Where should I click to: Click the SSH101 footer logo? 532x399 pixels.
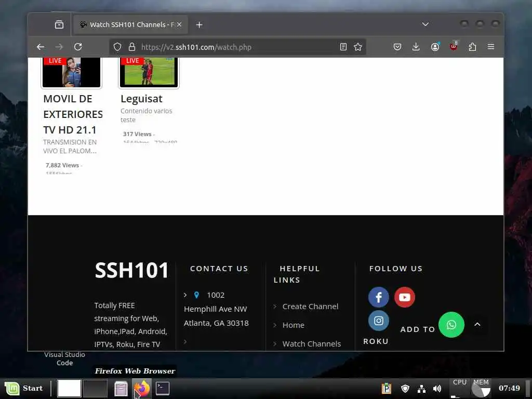pyautogui.click(x=131, y=270)
